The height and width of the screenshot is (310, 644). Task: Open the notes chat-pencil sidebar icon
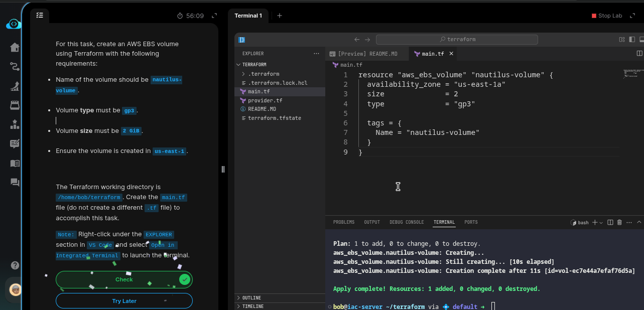15,144
